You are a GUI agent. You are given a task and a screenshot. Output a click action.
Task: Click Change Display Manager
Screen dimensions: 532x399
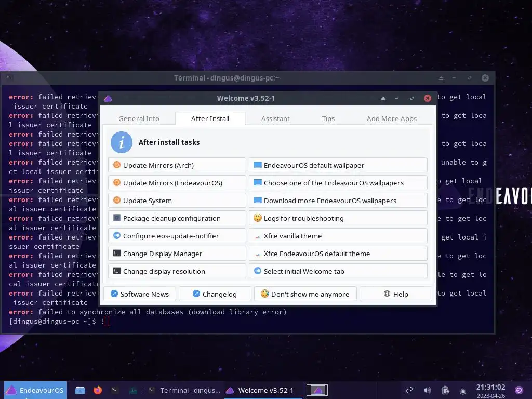click(177, 254)
